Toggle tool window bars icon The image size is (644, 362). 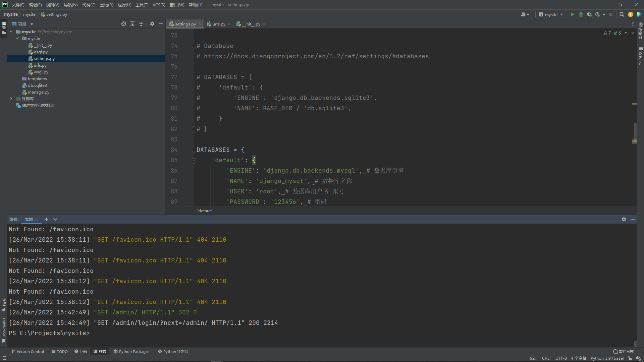point(4,358)
